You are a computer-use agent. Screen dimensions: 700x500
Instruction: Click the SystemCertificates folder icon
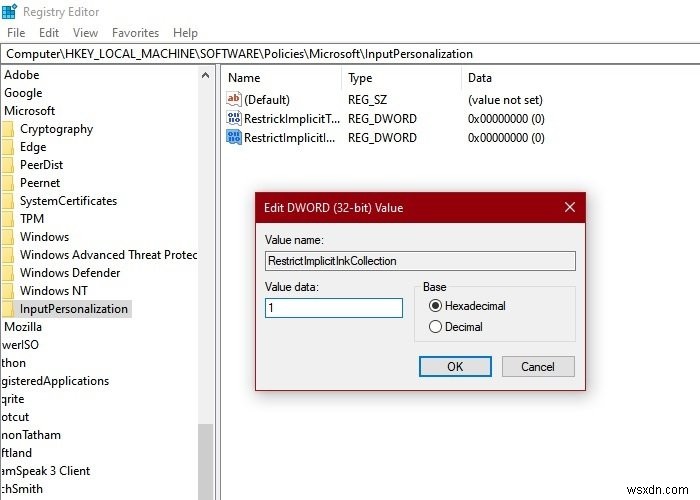[x=8, y=201]
